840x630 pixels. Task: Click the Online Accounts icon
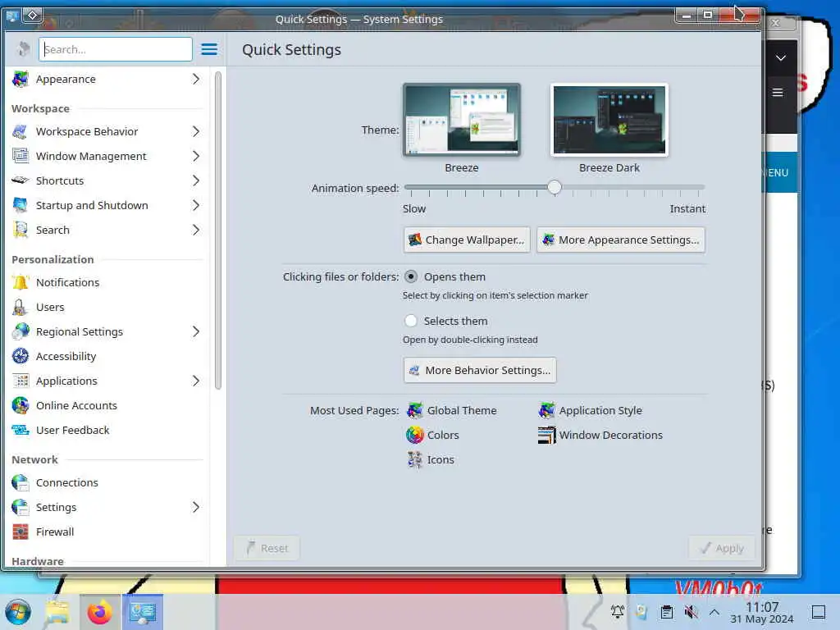[21, 405]
